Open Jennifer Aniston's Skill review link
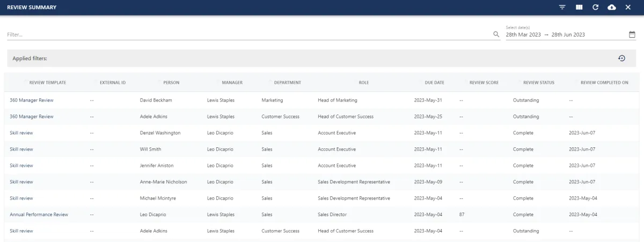The width and height of the screenshot is (644, 242). [21, 166]
